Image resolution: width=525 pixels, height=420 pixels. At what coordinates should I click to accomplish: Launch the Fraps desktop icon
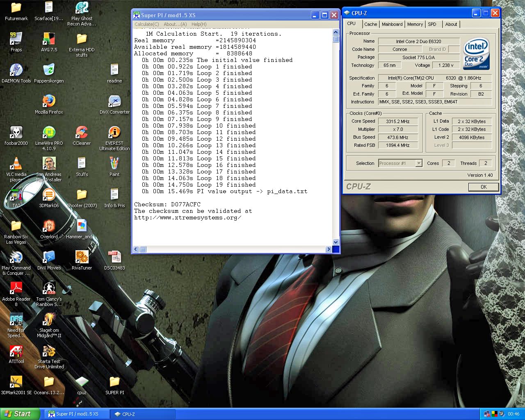tap(16, 39)
